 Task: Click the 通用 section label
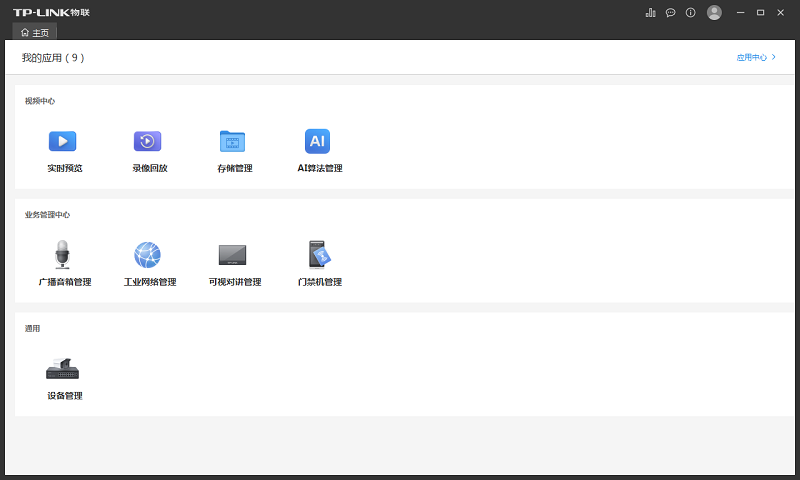[32, 329]
